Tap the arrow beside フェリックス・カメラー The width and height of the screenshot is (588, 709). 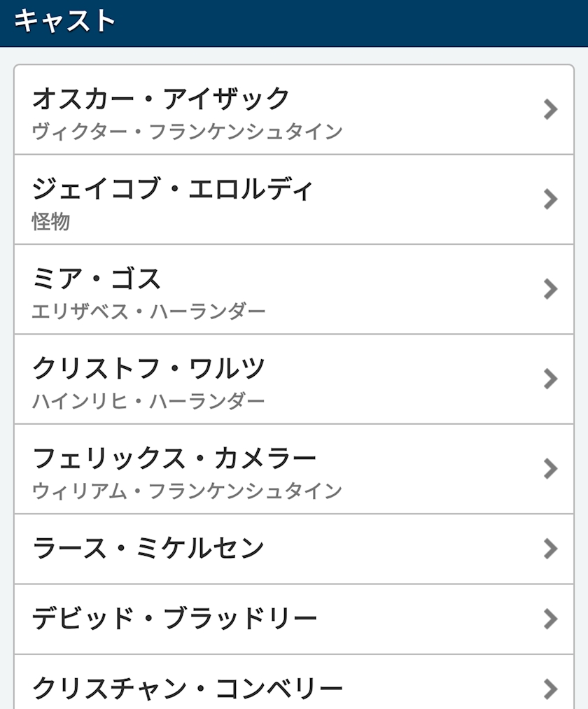[551, 468]
